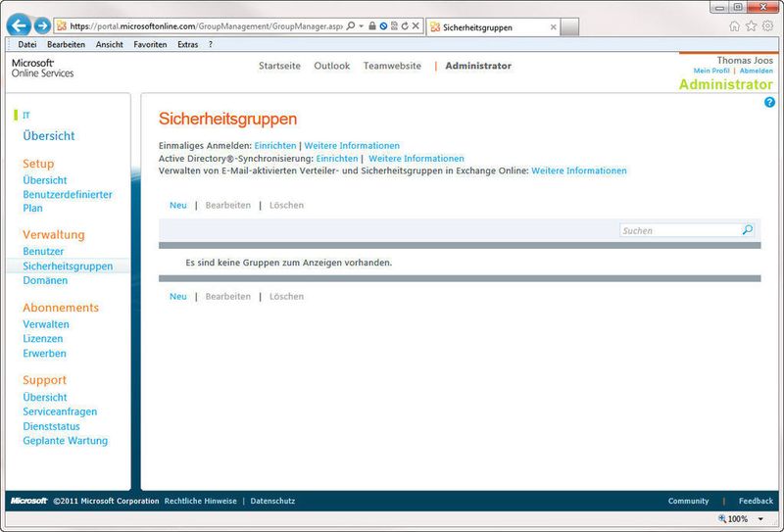
Task: Open Erwerben in the sidebar
Action: pos(44,353)
